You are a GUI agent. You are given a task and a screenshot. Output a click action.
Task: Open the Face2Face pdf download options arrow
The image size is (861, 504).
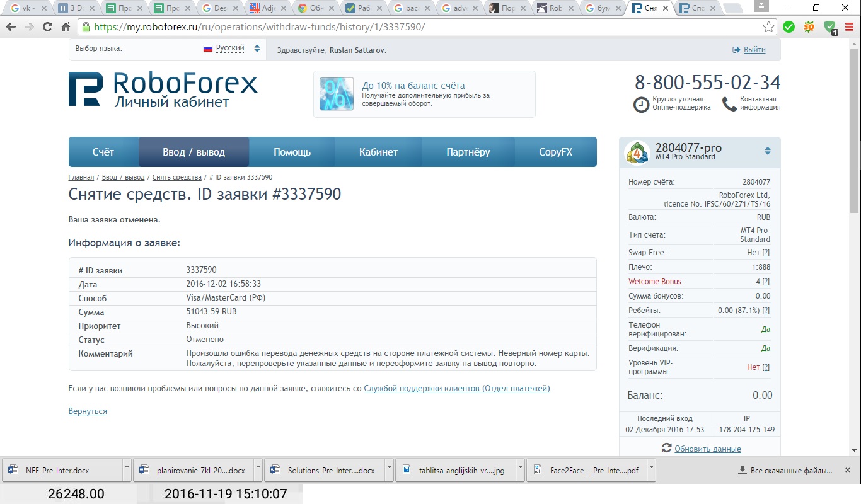652,469
